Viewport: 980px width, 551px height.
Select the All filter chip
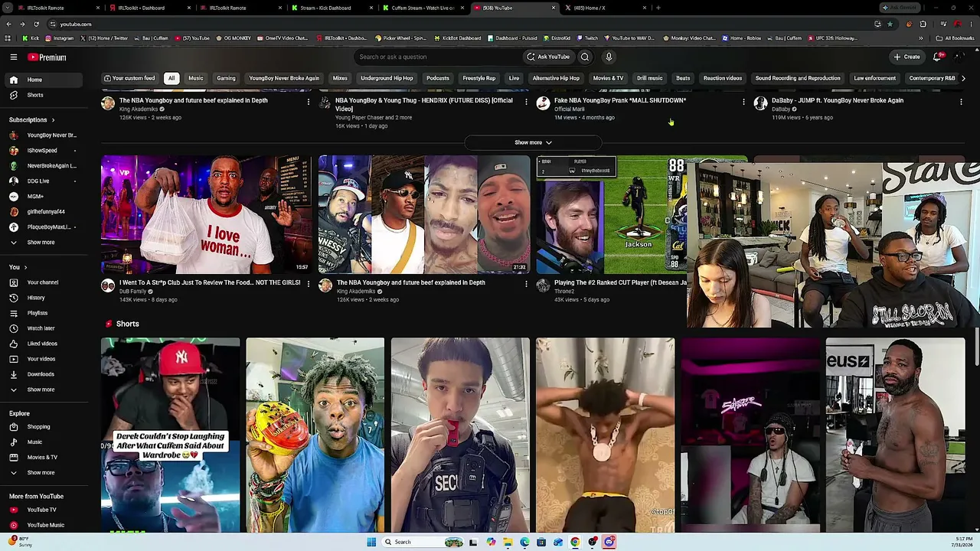[x=171, y=78]
